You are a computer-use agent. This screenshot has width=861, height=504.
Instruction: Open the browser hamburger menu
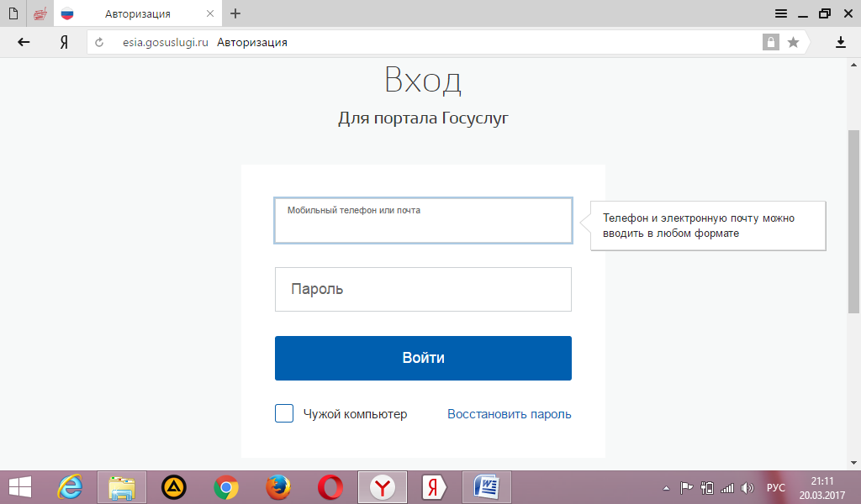click(x=781, y=13)
